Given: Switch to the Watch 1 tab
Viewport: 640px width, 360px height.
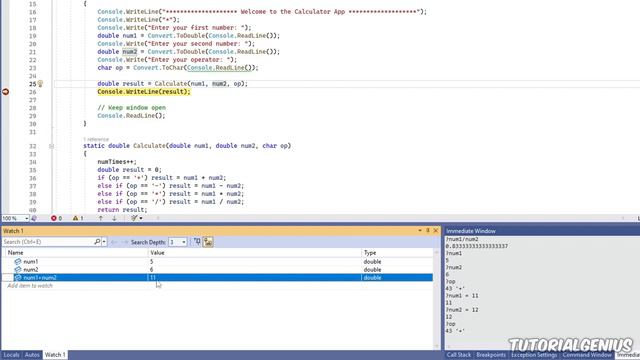Looking at the screenshot, I should tap(55, 355).
